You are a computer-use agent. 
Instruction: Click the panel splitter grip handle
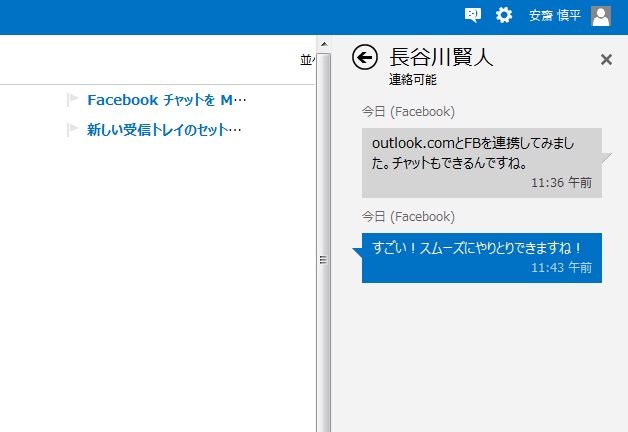coord(323,260)
